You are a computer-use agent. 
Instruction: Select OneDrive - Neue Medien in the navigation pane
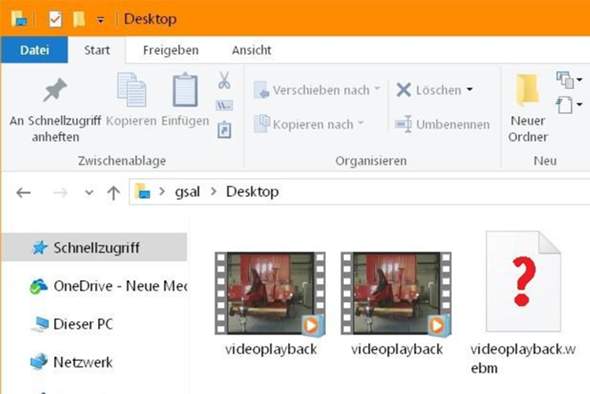pos(108,286)
